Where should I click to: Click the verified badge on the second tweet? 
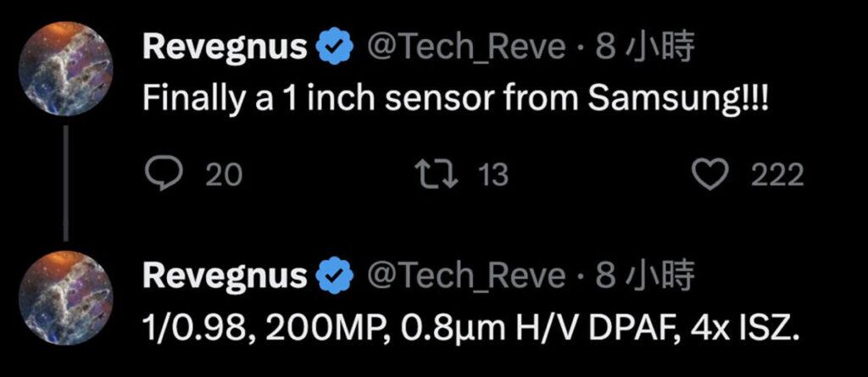pos(335,275)
